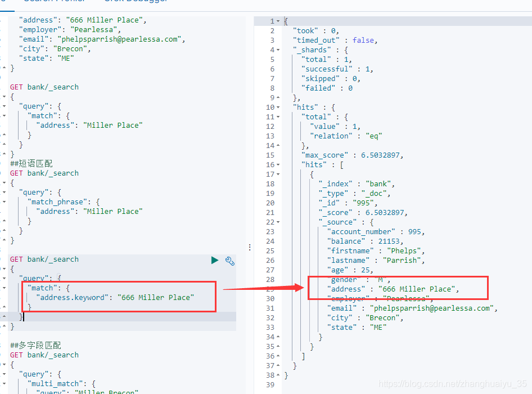Viewport: 532px width, 394px height.
Task: Click the "balance" : 21153 output line
Action: click(365, 241)
